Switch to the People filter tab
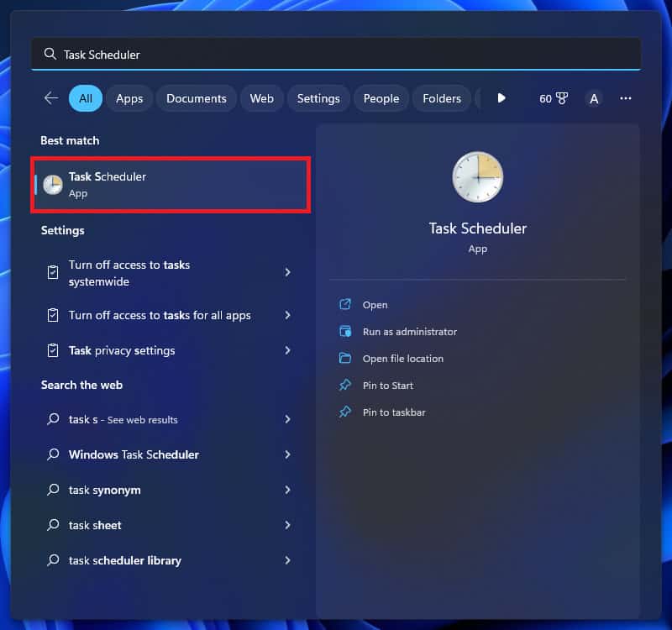The width and height of the screenshot is (672, 630). 381,98
